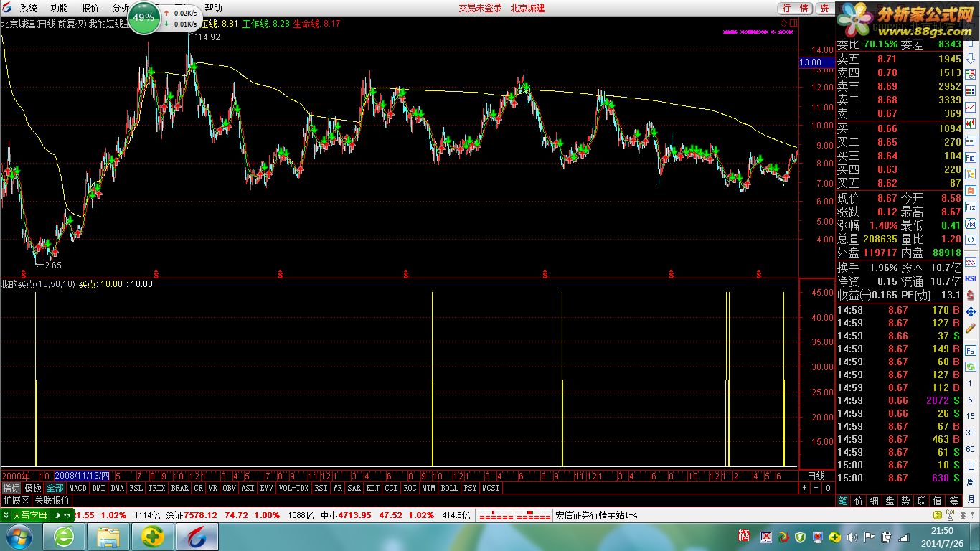Click the quote list sidebar icon

click(971, 74)
